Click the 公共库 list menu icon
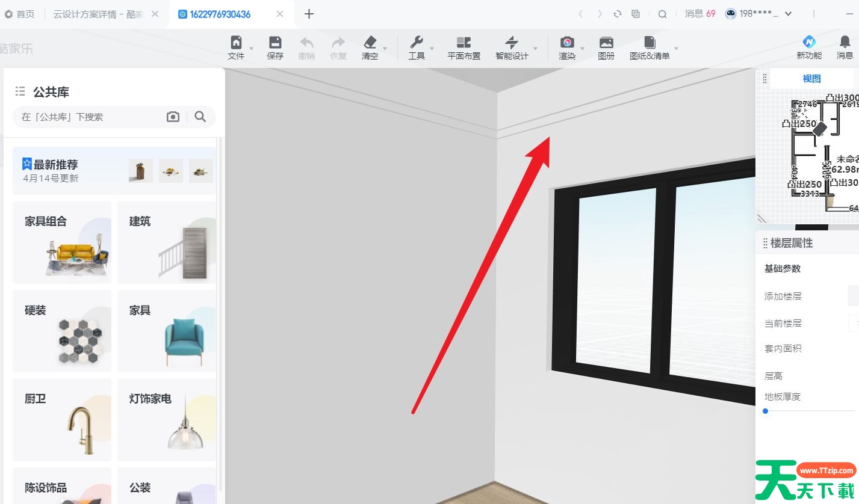 (x=20, y=91)
